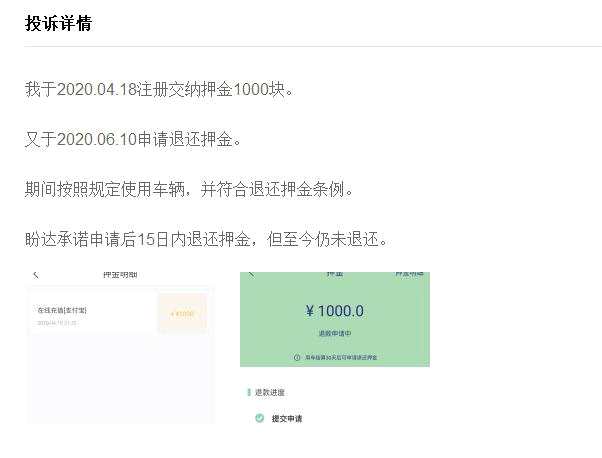This screenshot has height=458, width=602.
Task: Select the 在线充值[支付宝] deposit record
Action: point(119,312)
